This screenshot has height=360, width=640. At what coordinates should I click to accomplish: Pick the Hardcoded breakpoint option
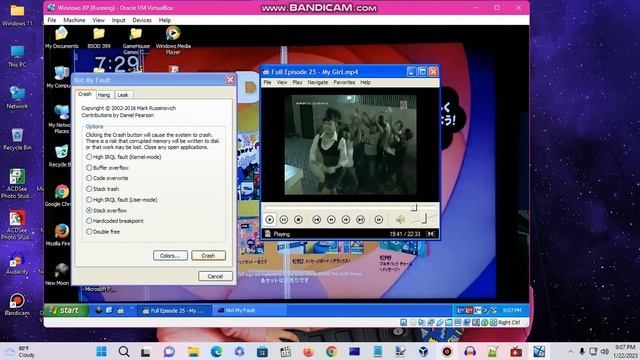115,221
